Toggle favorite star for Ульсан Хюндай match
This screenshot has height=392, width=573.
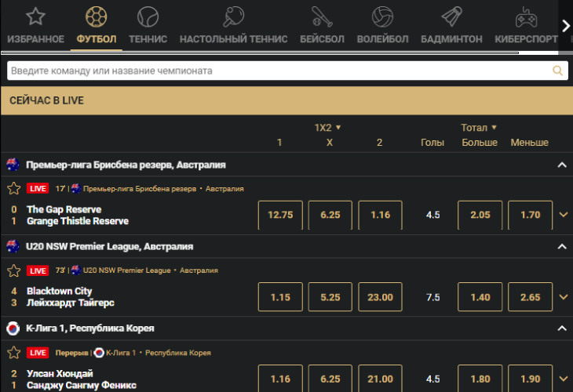tap(13, 353)
